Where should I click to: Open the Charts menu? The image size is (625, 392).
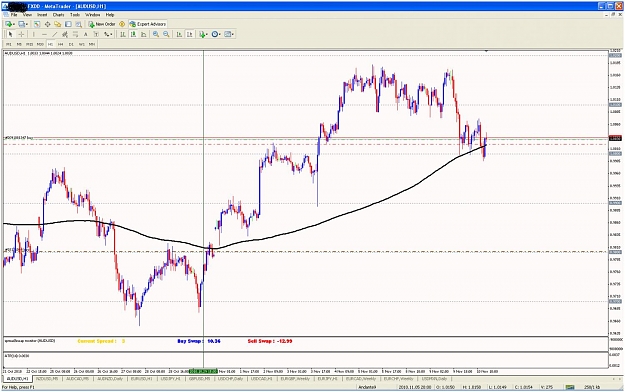59,15
